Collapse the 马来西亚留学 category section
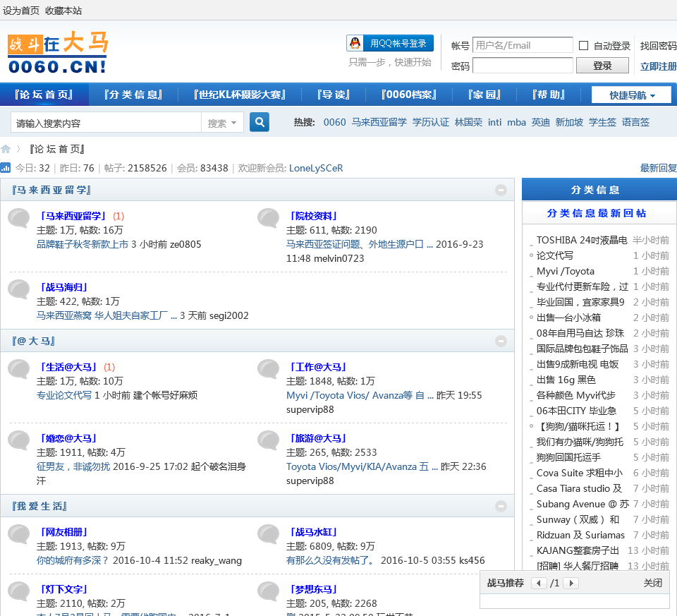 501,190
